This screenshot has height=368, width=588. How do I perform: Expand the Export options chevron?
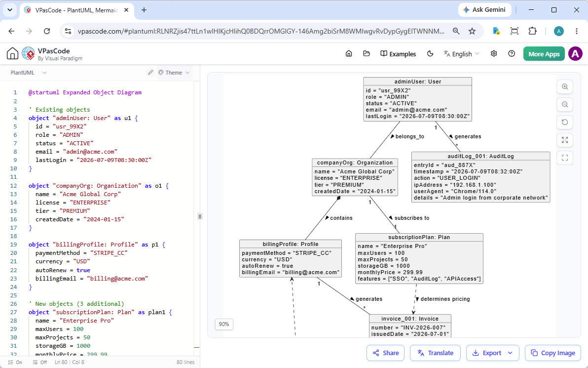(510, 353)
